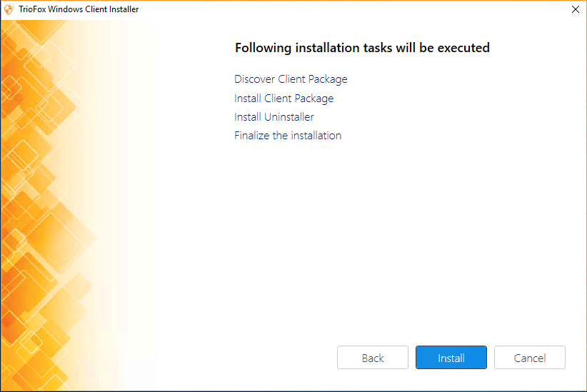Screen dimensions: 587x392
Task: Click the word 'Finalize' in the last task
Action: 251,136
